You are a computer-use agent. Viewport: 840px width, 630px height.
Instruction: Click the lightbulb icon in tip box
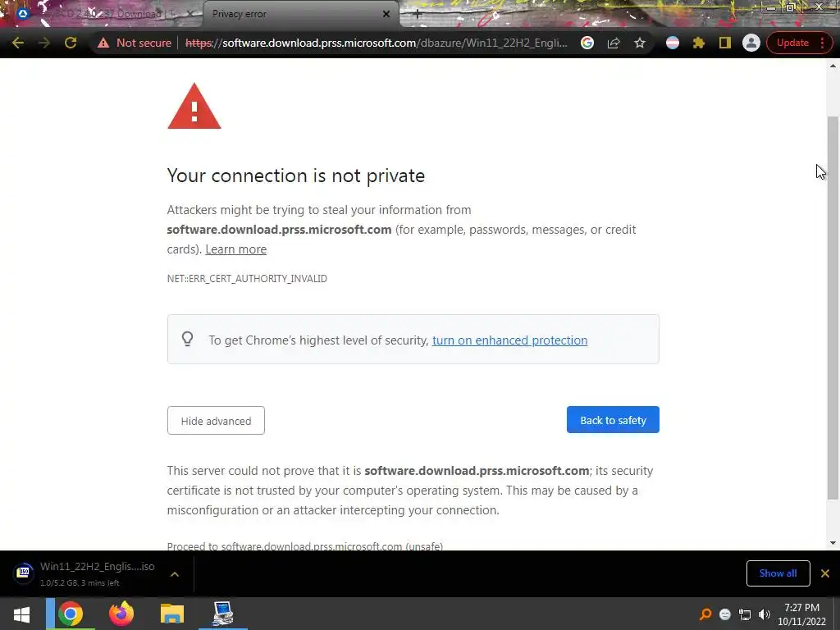(187, 339)
